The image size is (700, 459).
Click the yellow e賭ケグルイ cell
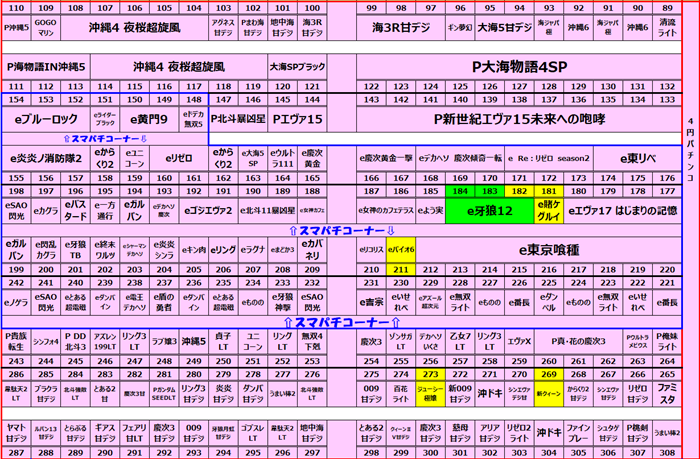549,211
